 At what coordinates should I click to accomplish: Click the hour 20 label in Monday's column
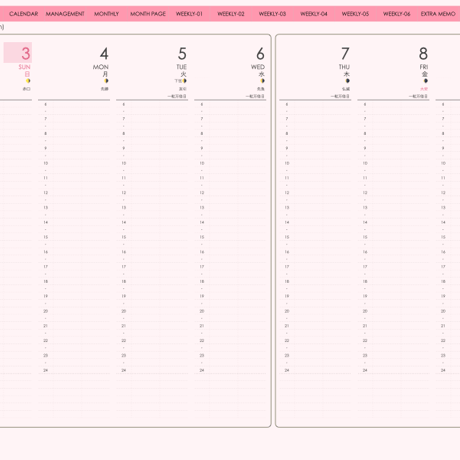pos(46,311)
